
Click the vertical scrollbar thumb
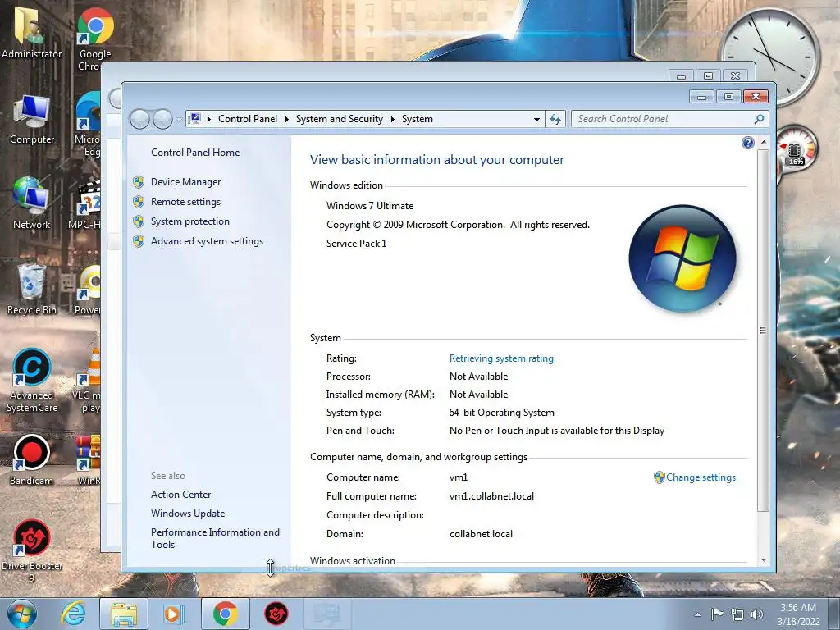pyautogui.click(x=764, y=330)
